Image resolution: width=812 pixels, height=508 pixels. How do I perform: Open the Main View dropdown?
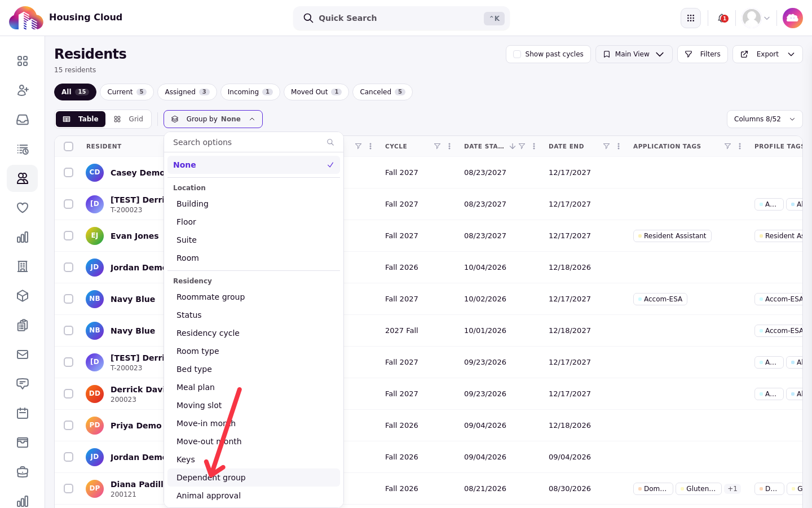(x=634, y=54)
